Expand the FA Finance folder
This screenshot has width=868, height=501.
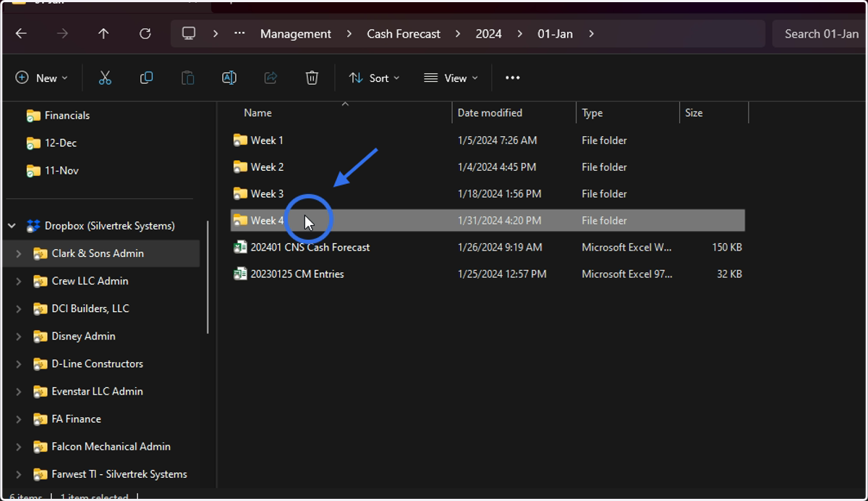[19, 418]
